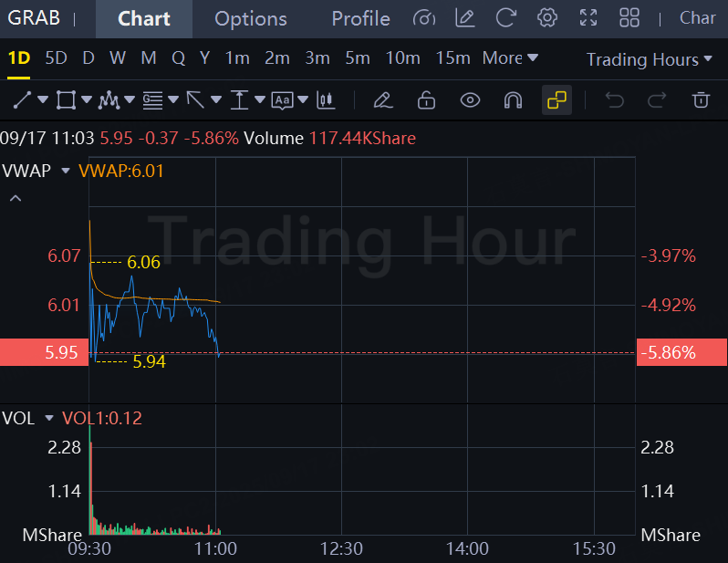This screenshot has height=563, width=728.
Task: Toggle drawings visibility eye icon
Action: coord(470,99)
